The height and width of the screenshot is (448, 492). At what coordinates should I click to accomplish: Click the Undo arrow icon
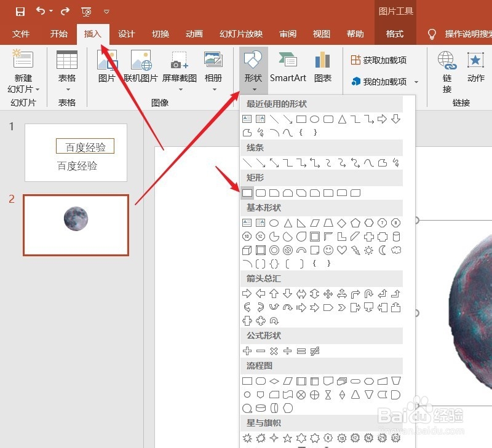[x=41, y=11]
